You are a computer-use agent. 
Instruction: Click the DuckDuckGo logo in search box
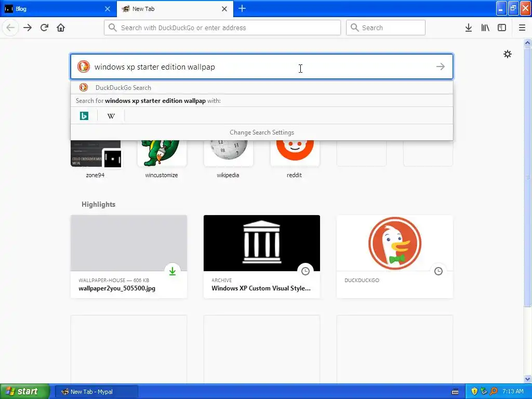tap(84, 66)
